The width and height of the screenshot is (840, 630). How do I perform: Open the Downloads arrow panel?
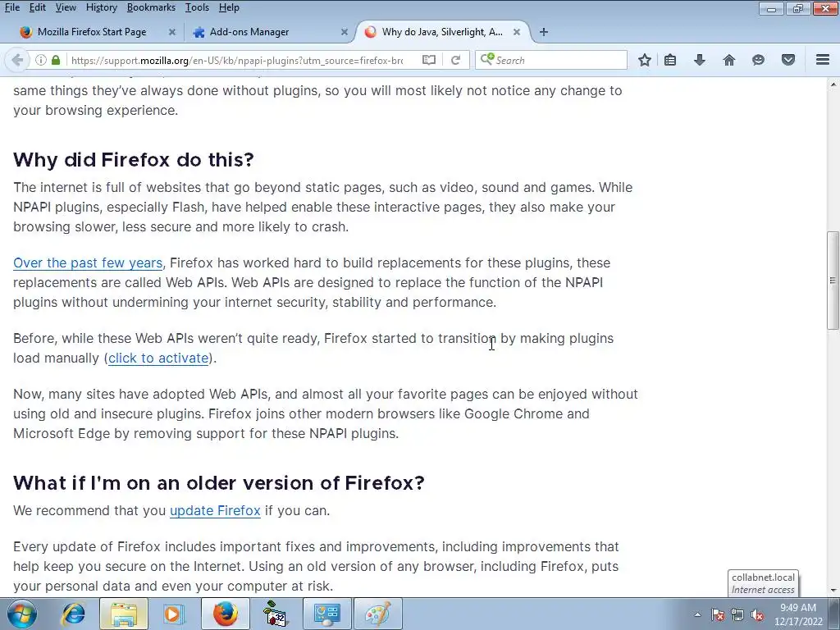pyautogui.click(x=699, y=60)
